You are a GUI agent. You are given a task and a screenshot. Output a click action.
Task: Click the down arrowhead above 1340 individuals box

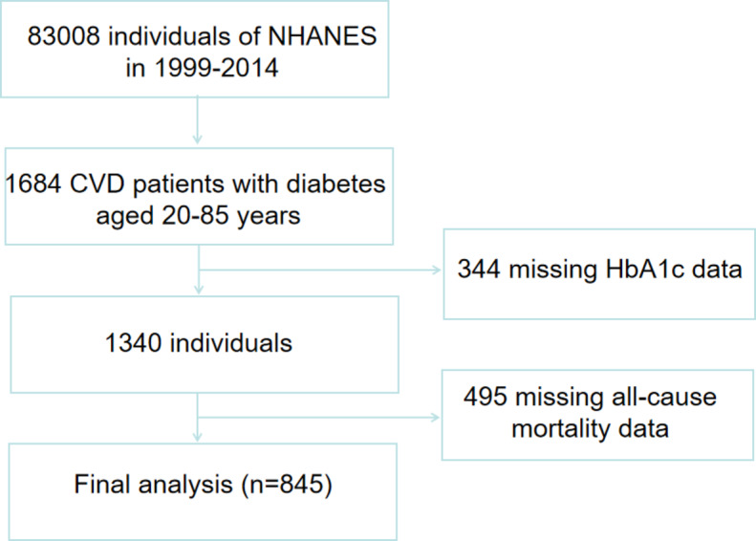click(198, 292)
